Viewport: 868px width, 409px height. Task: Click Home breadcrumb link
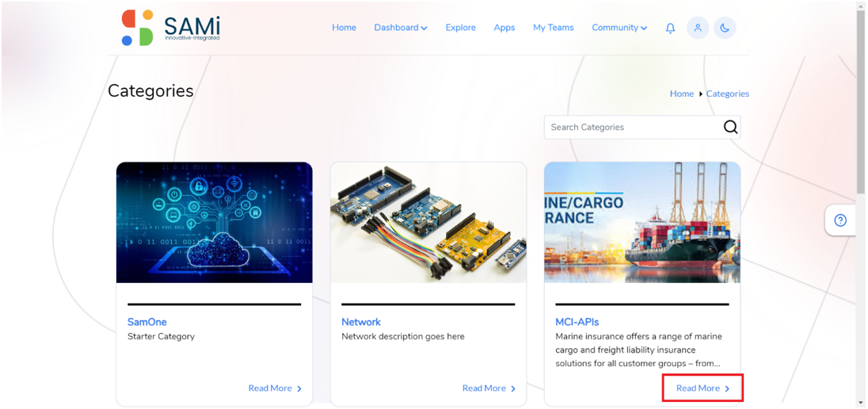tap(681, 94)
